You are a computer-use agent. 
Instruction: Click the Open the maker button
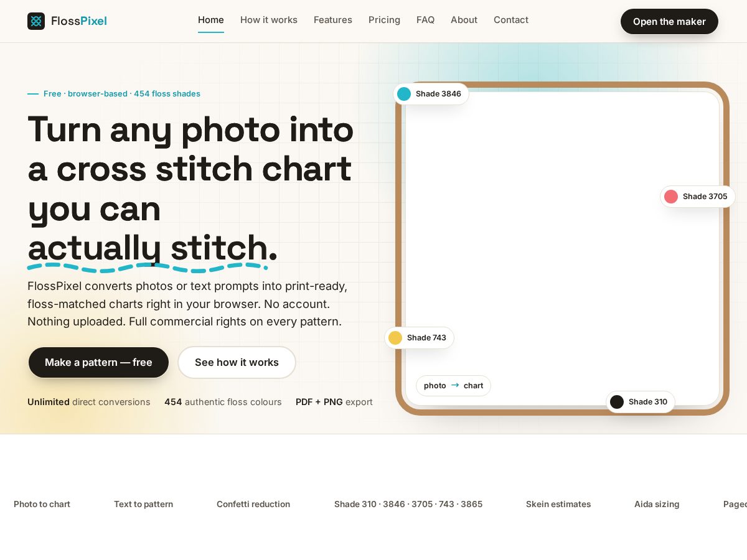point(669,21)
